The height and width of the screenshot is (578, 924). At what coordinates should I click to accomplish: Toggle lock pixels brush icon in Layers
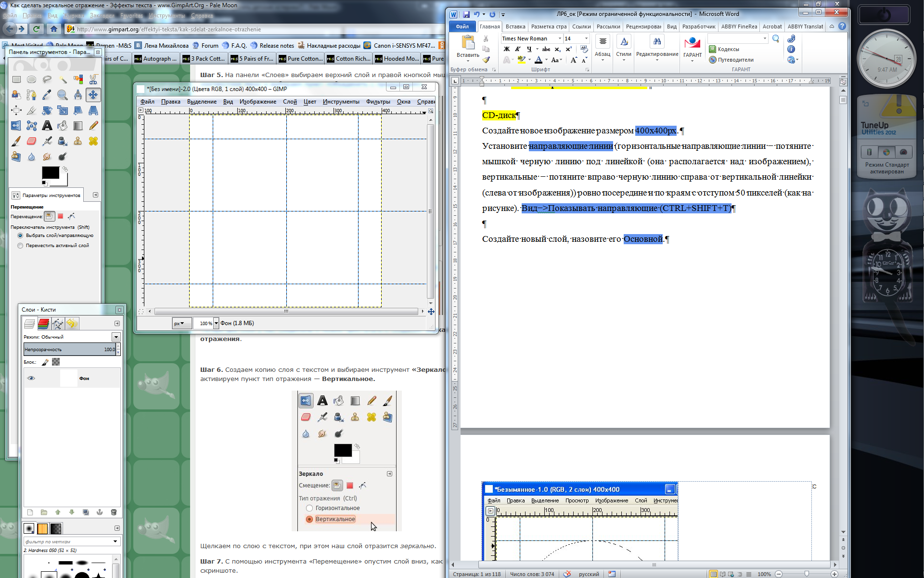pyautogui.click(x=45, y=362)
